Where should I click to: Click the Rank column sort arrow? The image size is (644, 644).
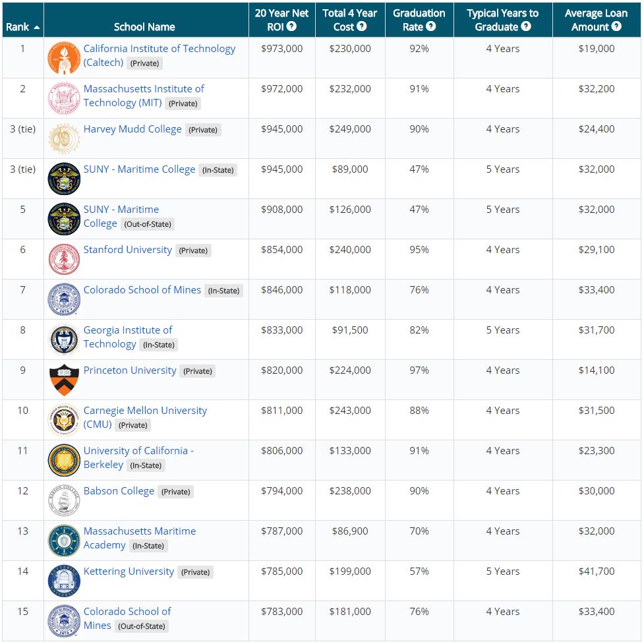(36, 28)
